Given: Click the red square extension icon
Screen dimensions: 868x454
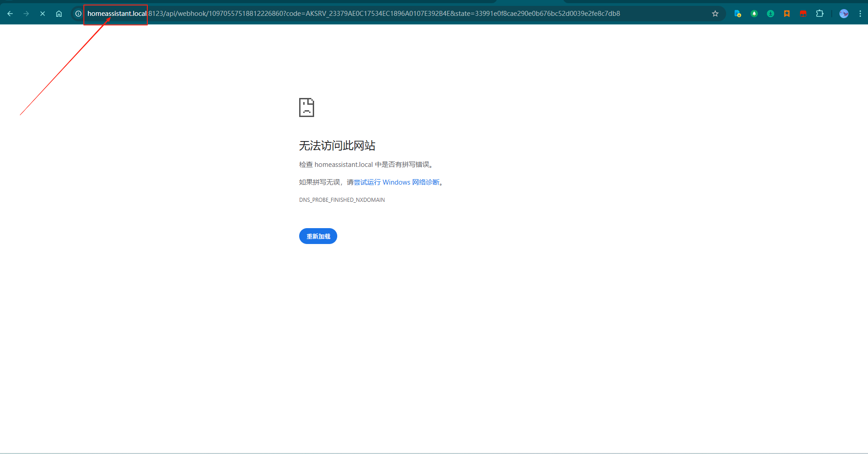Looking at the screenshot, I should [x=803, y=14].
